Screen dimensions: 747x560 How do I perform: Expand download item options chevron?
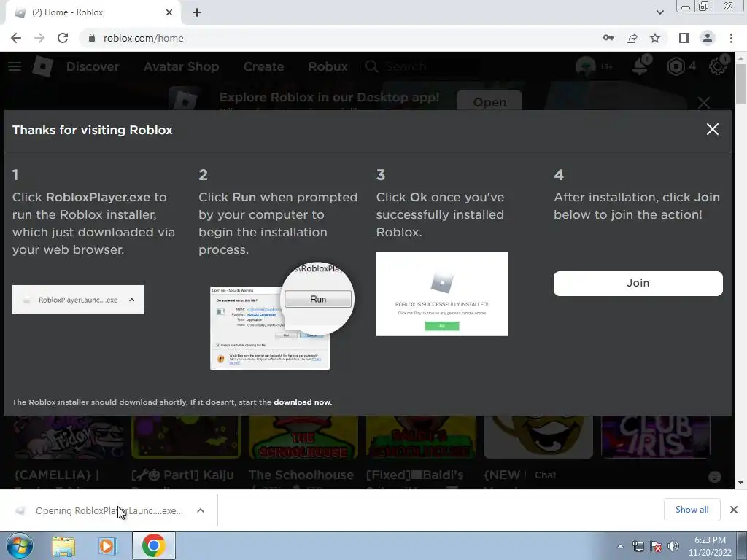click(x=201, y=510)
